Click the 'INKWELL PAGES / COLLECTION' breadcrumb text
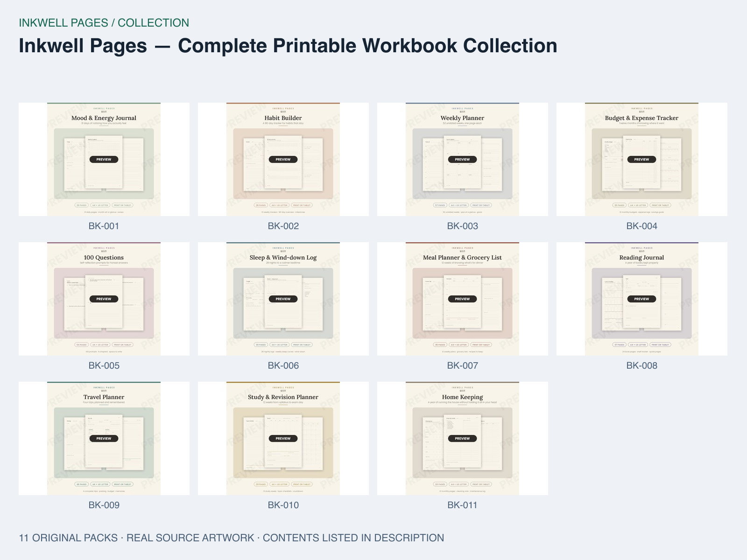This screenshot has width=747, height=560. (x=104, y=23)
